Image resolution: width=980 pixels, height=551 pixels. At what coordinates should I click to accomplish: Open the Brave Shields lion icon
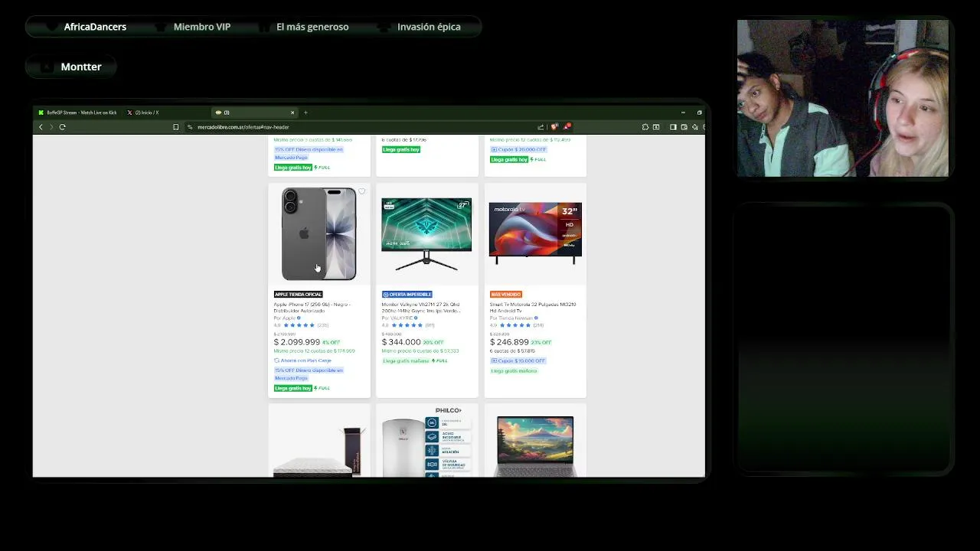(x=554, y=127)
